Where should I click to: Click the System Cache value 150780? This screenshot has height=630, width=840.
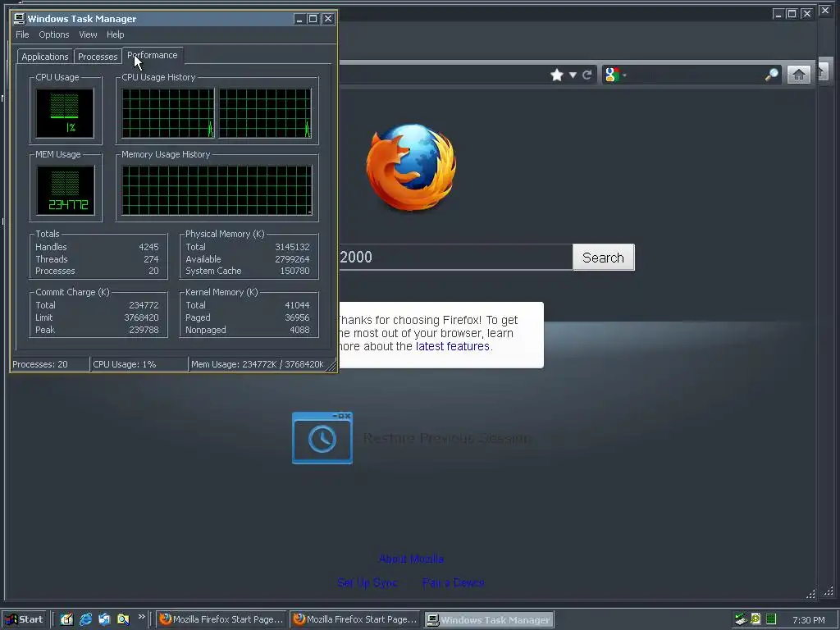294,271
